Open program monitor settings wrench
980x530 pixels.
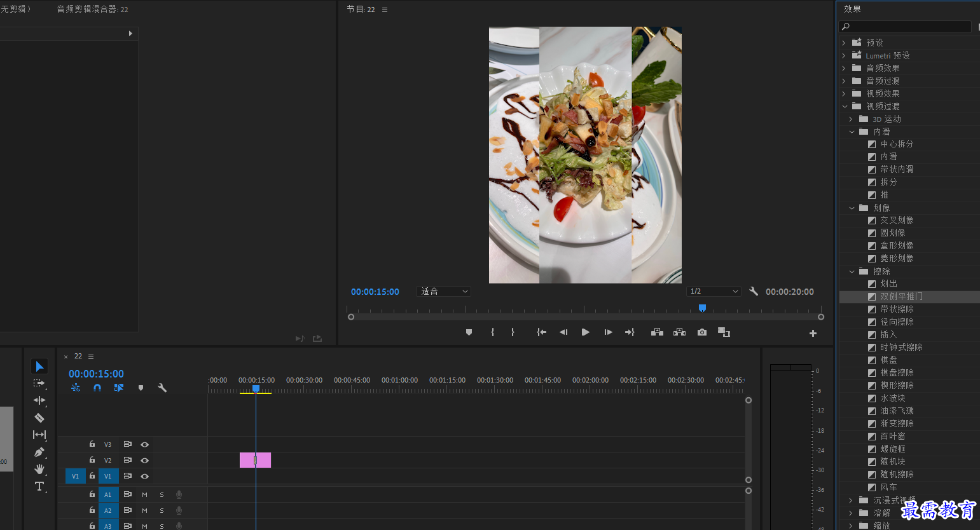click(x=754, y=291)
